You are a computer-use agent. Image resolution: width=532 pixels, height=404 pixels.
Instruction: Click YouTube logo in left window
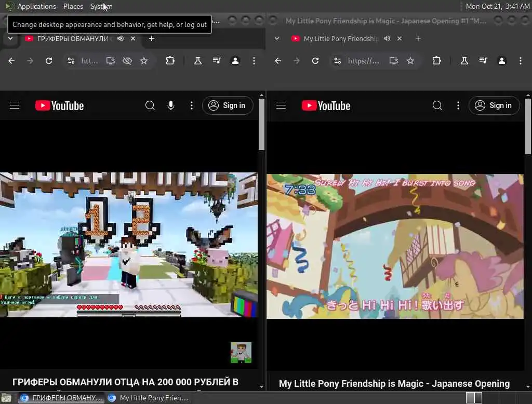(x=60, y=106)
